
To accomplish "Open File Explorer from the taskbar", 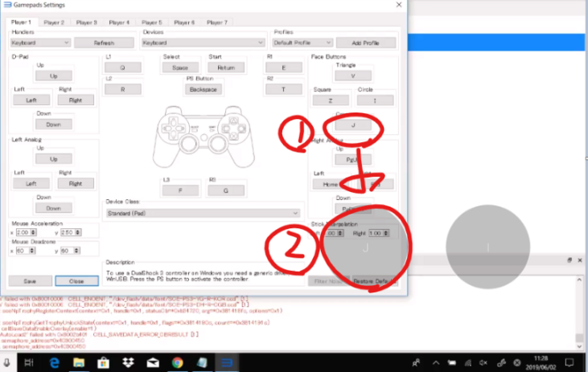I will (79, 362).
